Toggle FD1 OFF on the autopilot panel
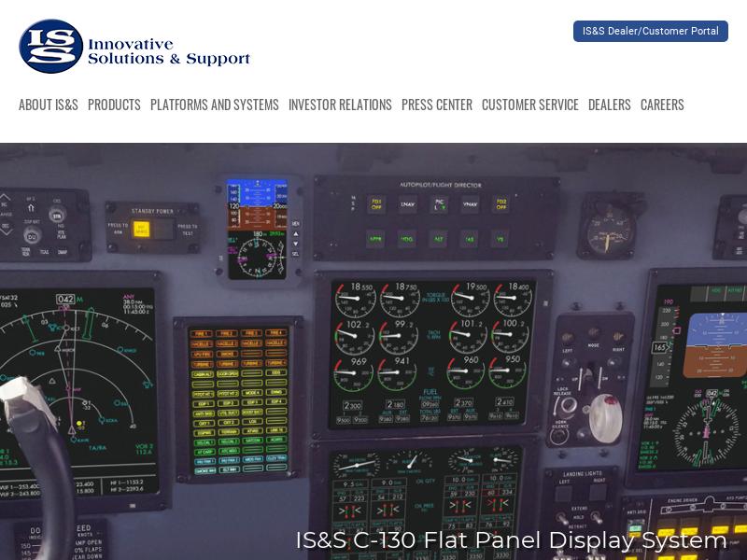This screenshot has height=560, width=747. [376, 204]
